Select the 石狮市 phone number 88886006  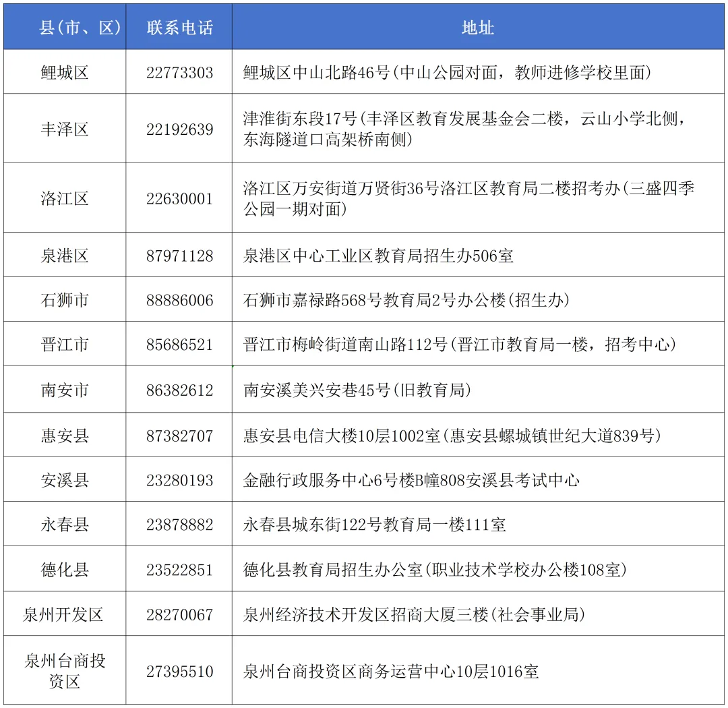tap(179, 299)
